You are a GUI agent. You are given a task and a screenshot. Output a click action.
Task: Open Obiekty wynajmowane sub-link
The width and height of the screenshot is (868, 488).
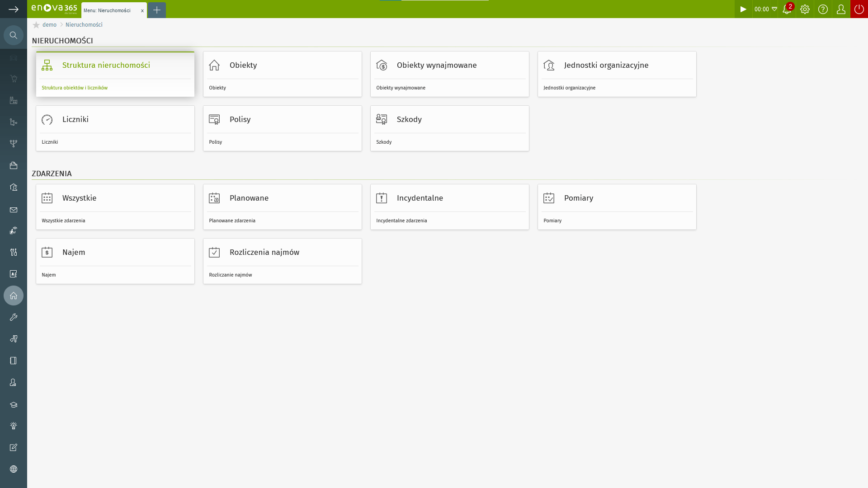tap(401, 88)
